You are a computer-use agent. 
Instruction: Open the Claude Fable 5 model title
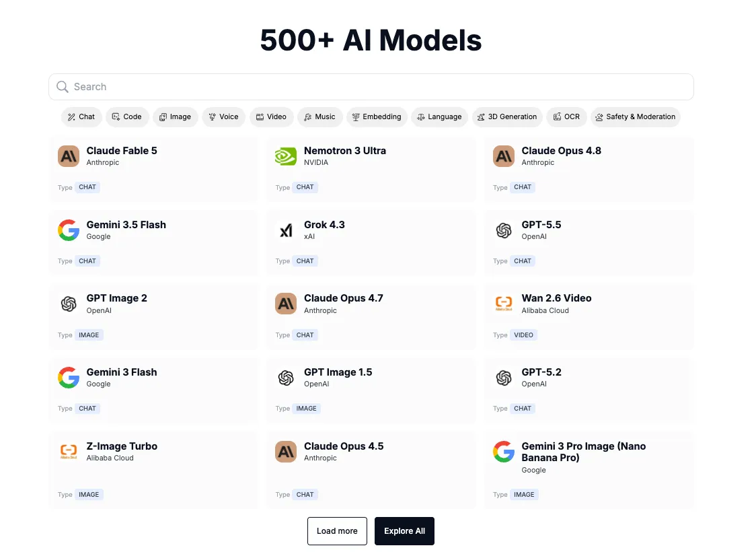(122, 151)
